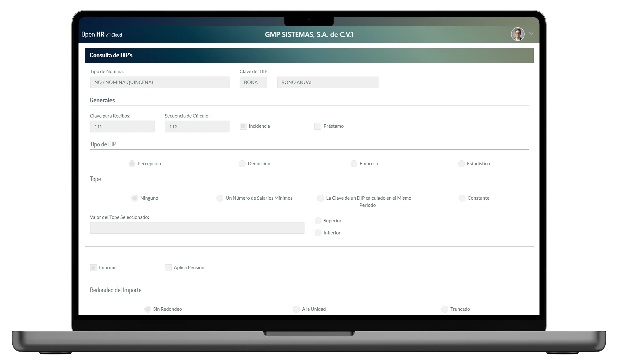
Task: Select the Constante tope option
Action: tap(461, 198)
